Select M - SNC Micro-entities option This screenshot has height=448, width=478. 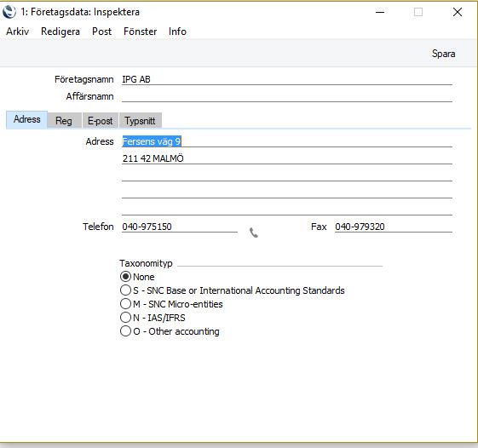coord(125,304)
